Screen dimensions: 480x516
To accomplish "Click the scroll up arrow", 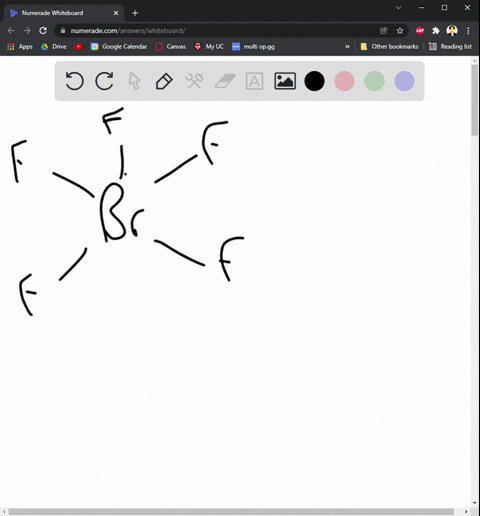I will tap(475, 61).
